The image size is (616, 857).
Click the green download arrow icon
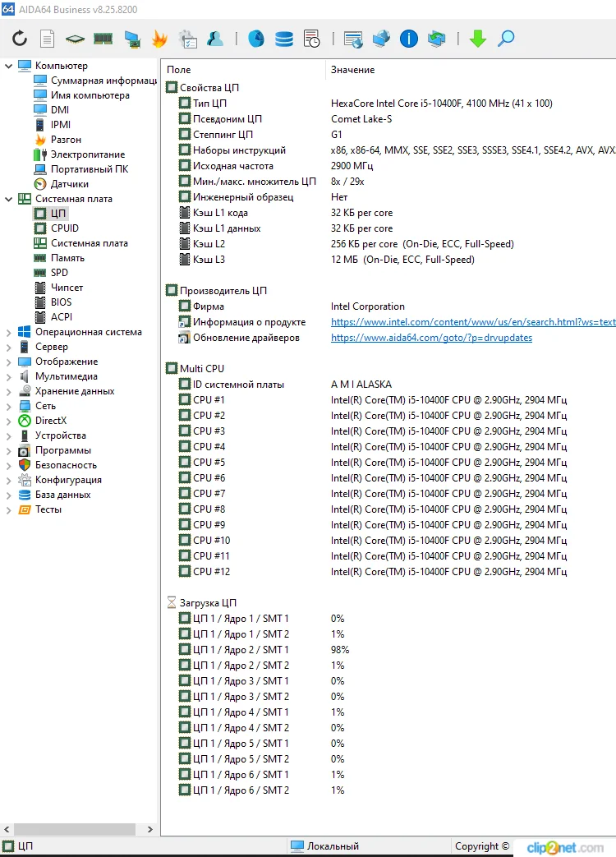(x=478, y=39)
